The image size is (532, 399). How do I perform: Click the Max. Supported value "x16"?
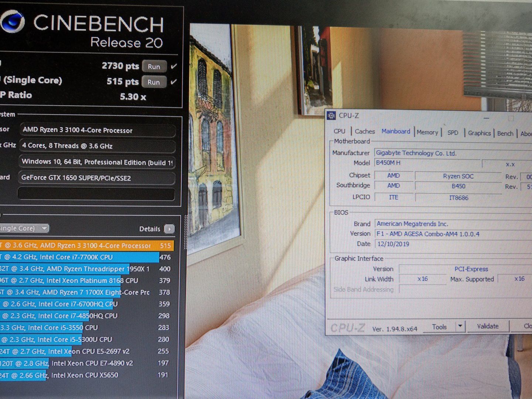[x=519, y=279]
